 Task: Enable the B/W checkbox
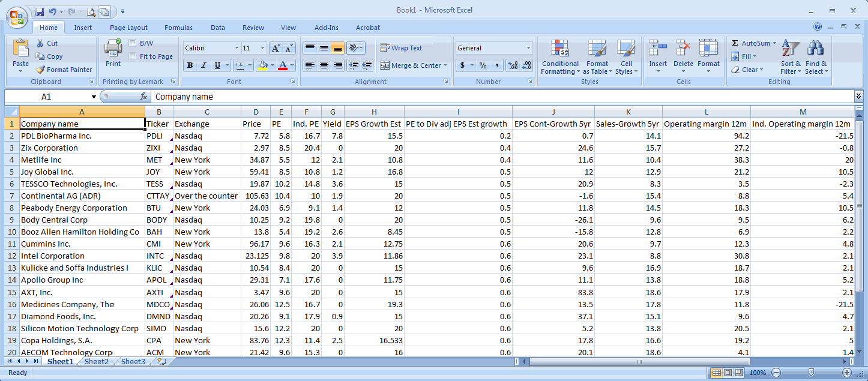point(133,43)
